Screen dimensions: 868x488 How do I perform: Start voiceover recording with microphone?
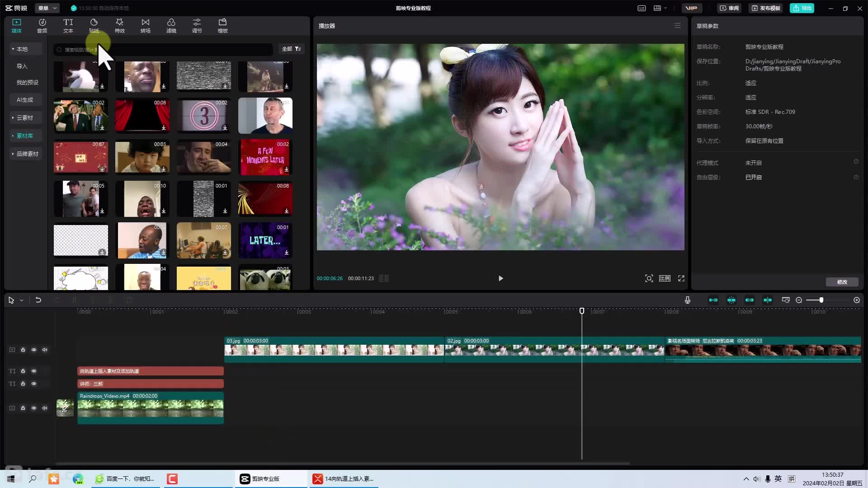(688, 300)
